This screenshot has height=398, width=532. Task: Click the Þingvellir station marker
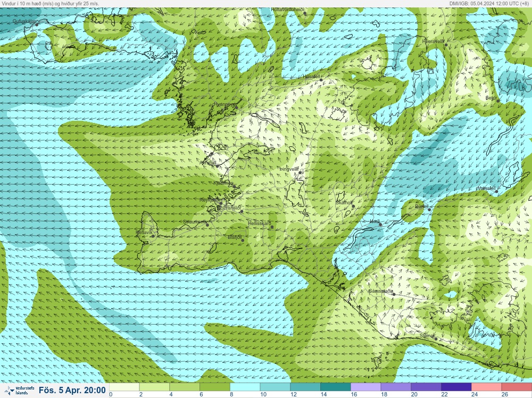[300, 173]
